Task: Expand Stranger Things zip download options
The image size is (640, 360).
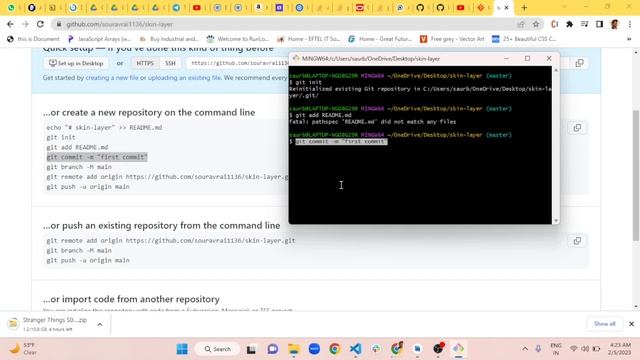Action: pyautogui.click(x=100, y=324)
